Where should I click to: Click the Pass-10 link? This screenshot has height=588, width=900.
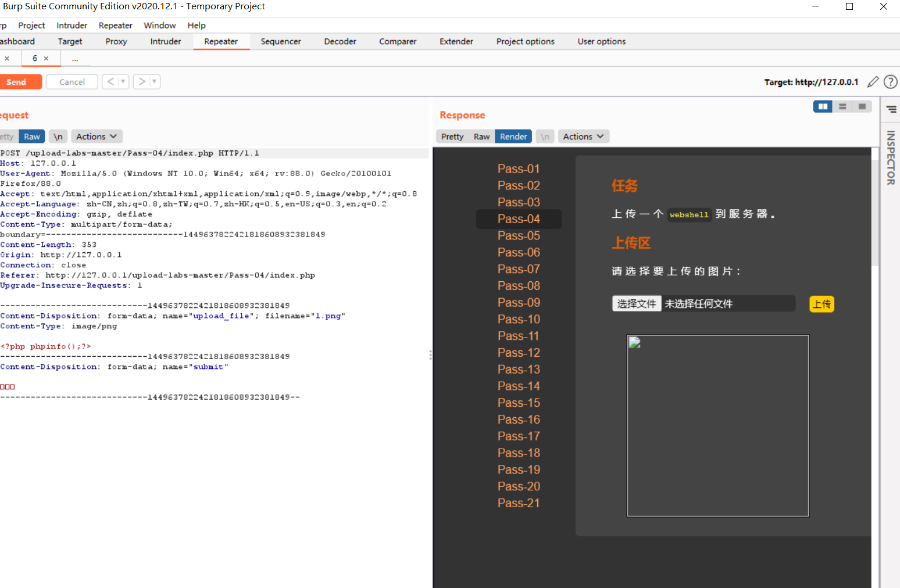(x=519, y=320)
